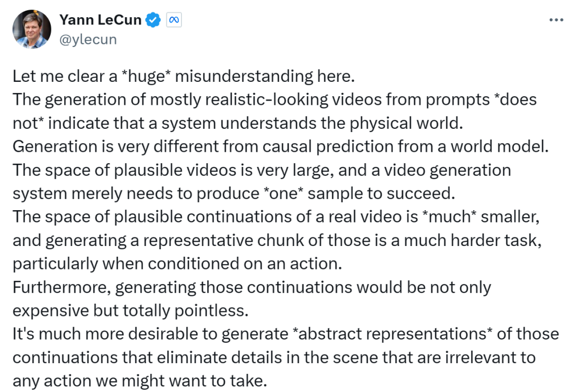Open the three-dot more options menu
Screen dimensions: 578x392
coord(557,20)
